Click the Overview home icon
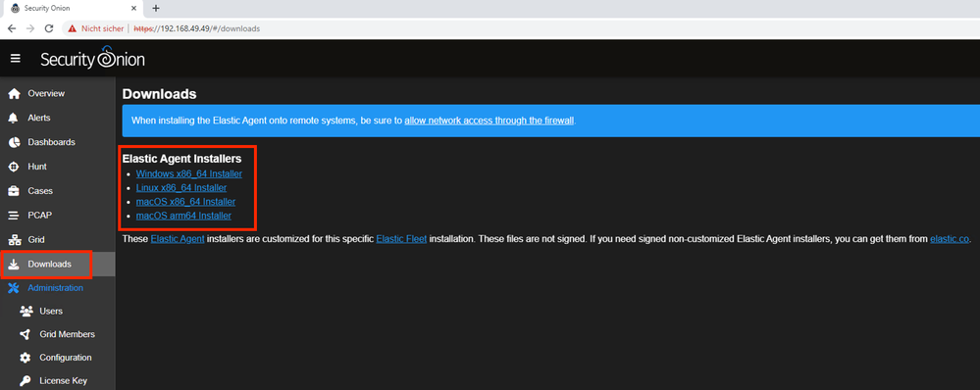The image size is (980, 390). pyautogui.click(x=15, y=94)
